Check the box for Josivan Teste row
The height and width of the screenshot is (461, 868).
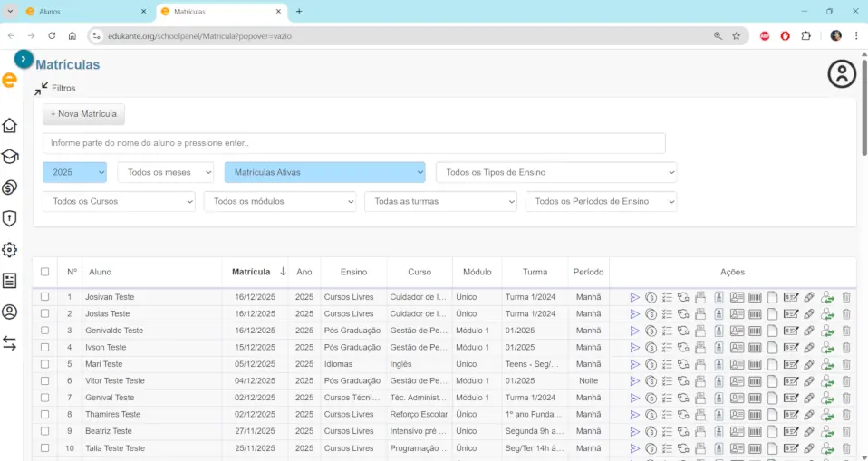pyautogui.click(x=44, y=297)
